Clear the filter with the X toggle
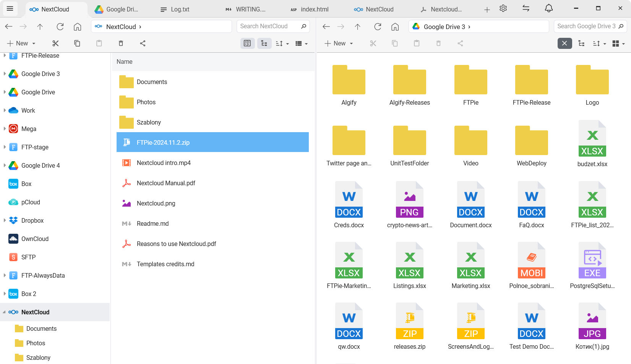Screen dimensions: 631x364 [564, 43]
